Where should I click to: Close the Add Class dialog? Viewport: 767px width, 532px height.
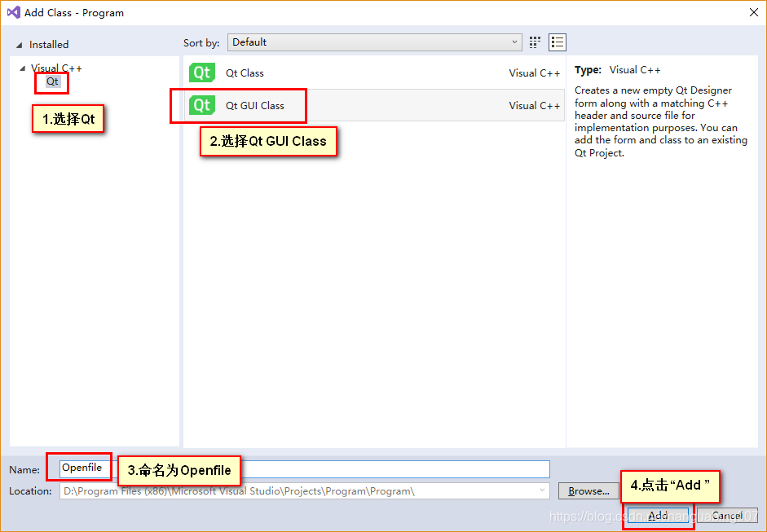754,13
